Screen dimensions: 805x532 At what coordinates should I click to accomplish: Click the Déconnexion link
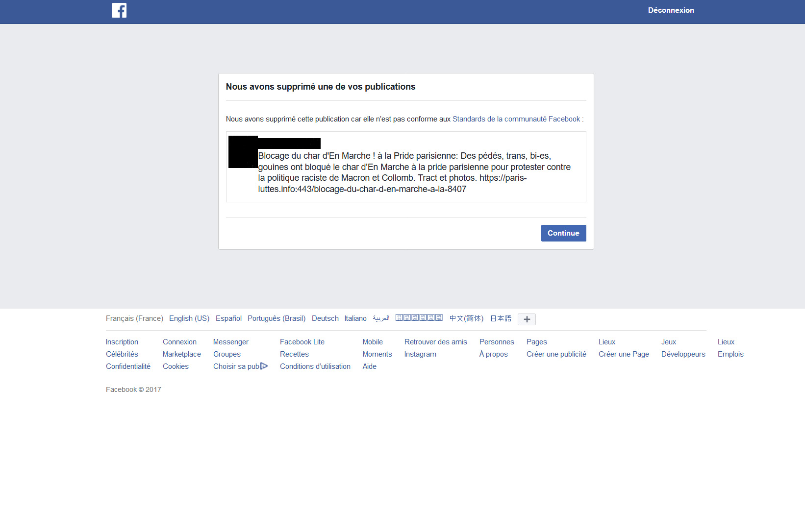click(x=671, y=10)
